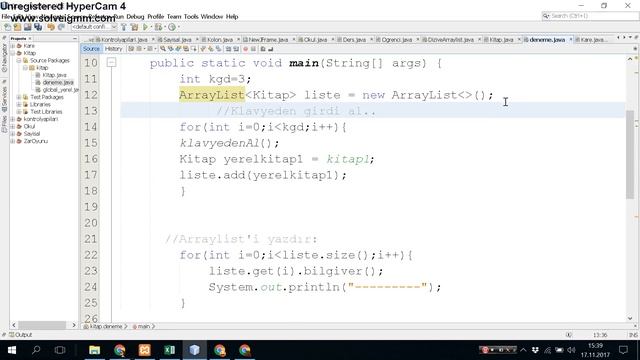640x360 pixels.
Task: Click the Projects panel horizontal scrollbar
Action: tap(43, 325)
